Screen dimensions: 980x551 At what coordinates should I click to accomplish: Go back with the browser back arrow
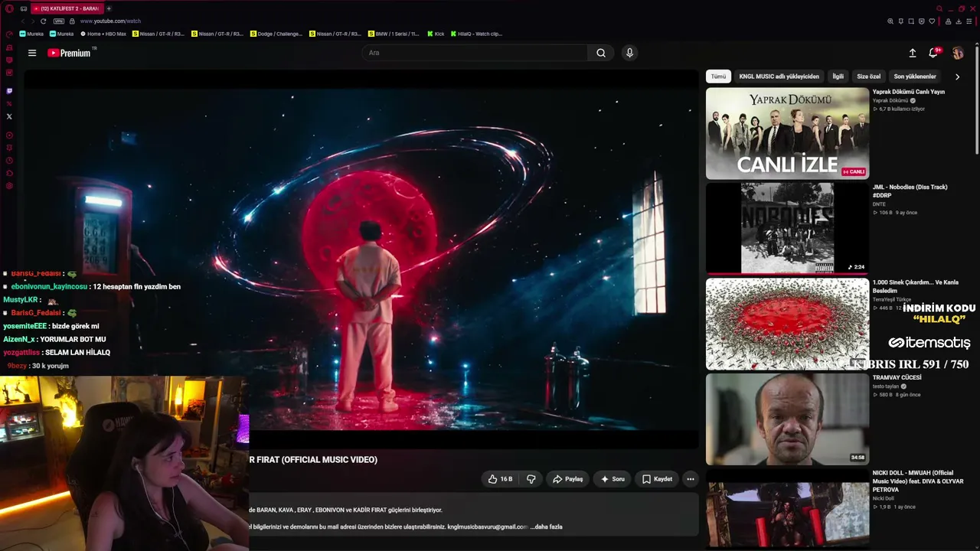click(x=23, y=21)
